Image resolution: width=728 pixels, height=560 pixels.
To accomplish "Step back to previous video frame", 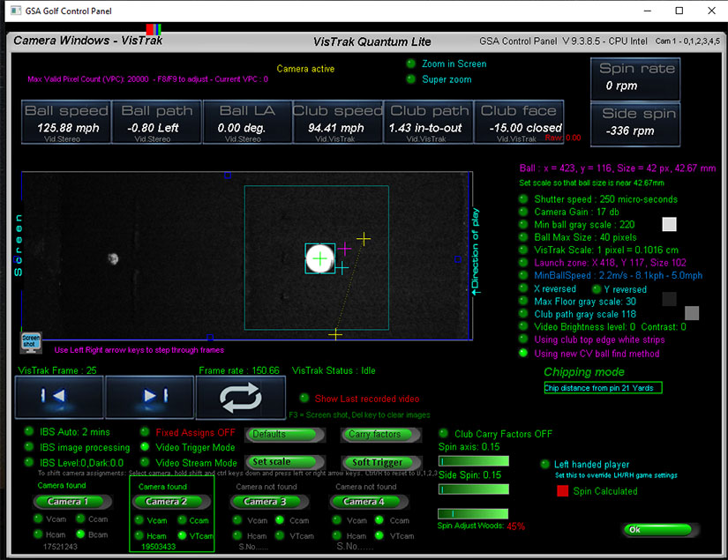I will pyautogui.click(x=59, y=396).
